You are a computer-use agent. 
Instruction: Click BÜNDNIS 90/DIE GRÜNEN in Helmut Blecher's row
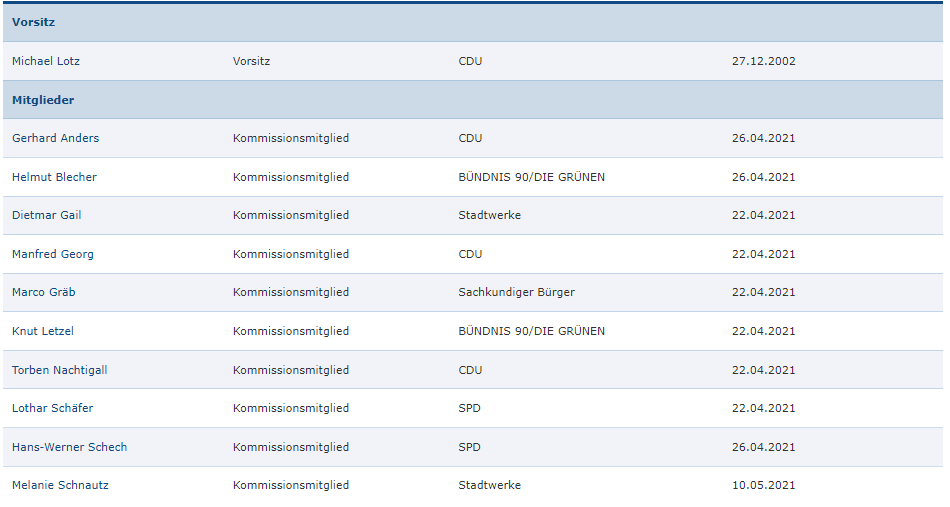[532, 177]
